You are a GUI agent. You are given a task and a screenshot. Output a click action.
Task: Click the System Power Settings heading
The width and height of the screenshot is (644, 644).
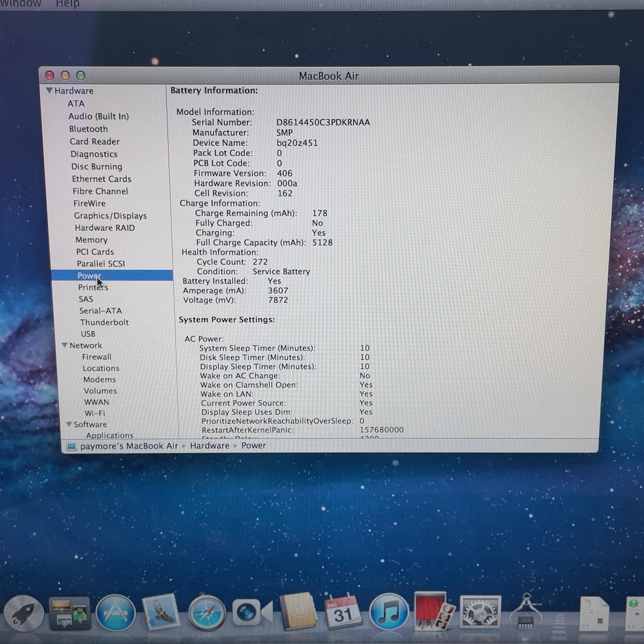point(226,319)
